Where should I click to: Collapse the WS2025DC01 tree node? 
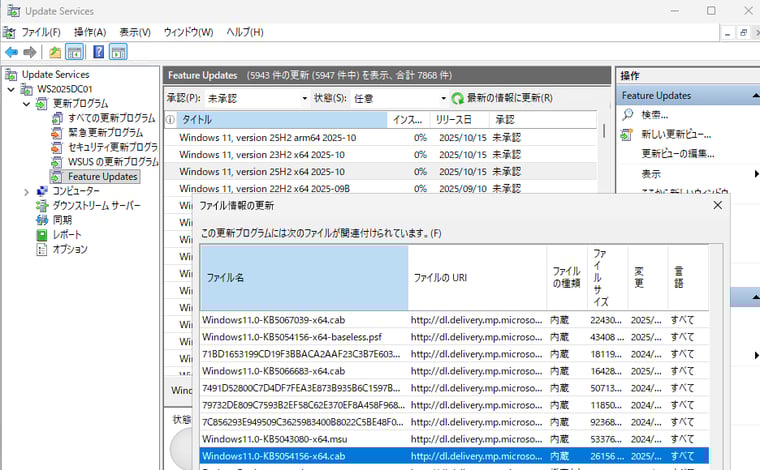point(11,90)
